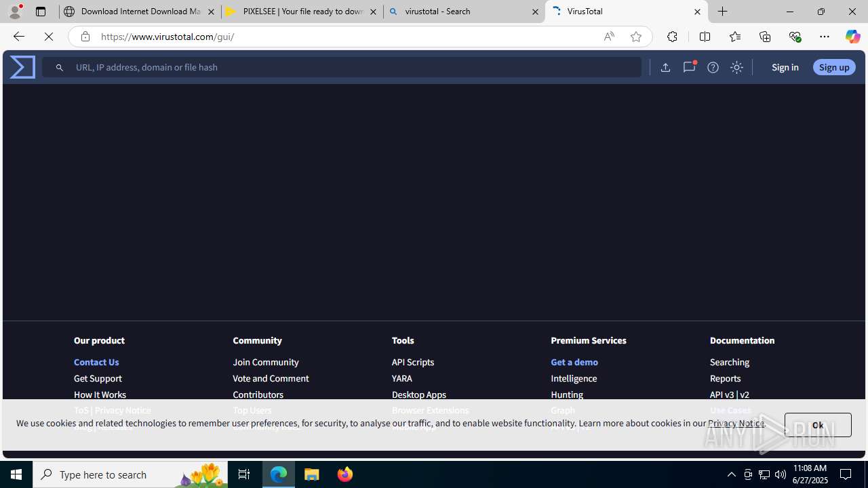Toggle the light/dark theme icon

tap(736, 67)
